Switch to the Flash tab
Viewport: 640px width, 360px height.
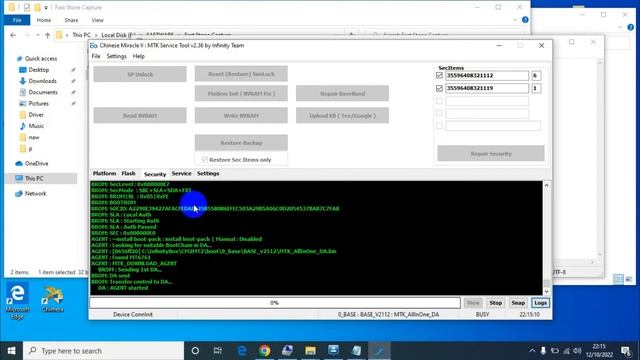pyautogui.click(x=128, y=173)
